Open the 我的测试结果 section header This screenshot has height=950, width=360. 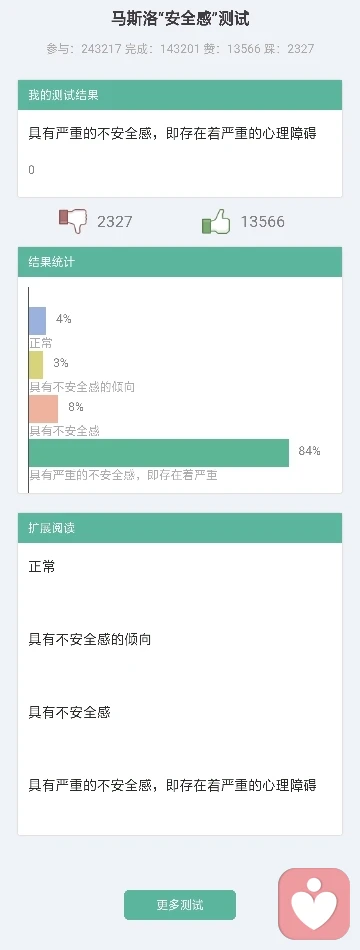[180, 95]
